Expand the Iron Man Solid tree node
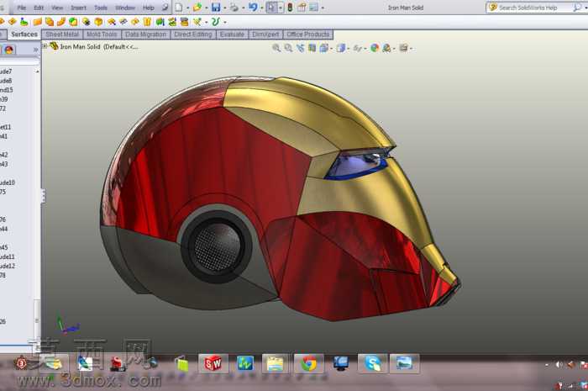 pyautogui.click(x=45, y=46)
